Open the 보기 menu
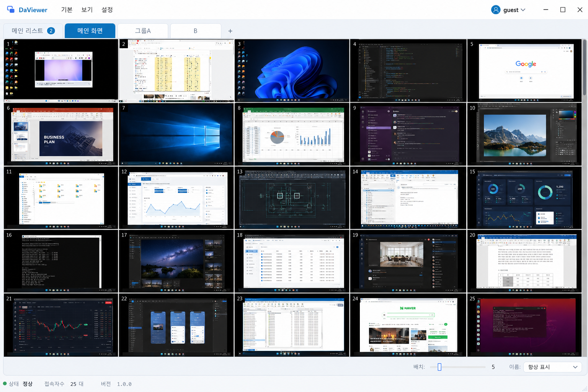The height and width of the screenshot is (392, 588). point(87,10)
